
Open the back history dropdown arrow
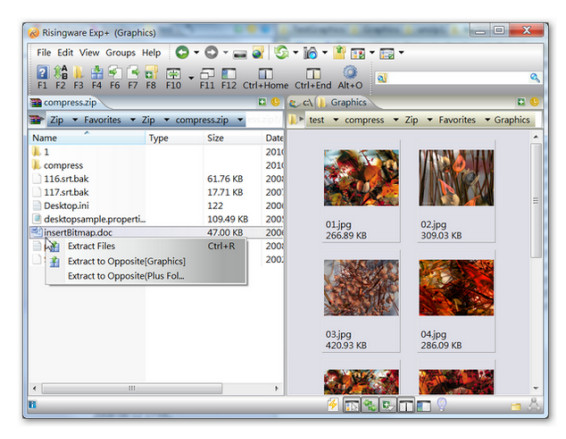(x=196, y=53)
